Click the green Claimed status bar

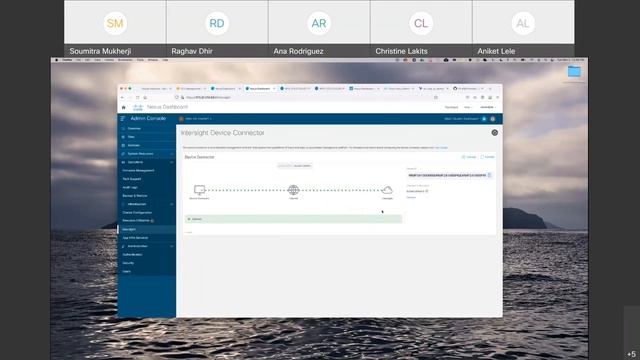[293, 219]
